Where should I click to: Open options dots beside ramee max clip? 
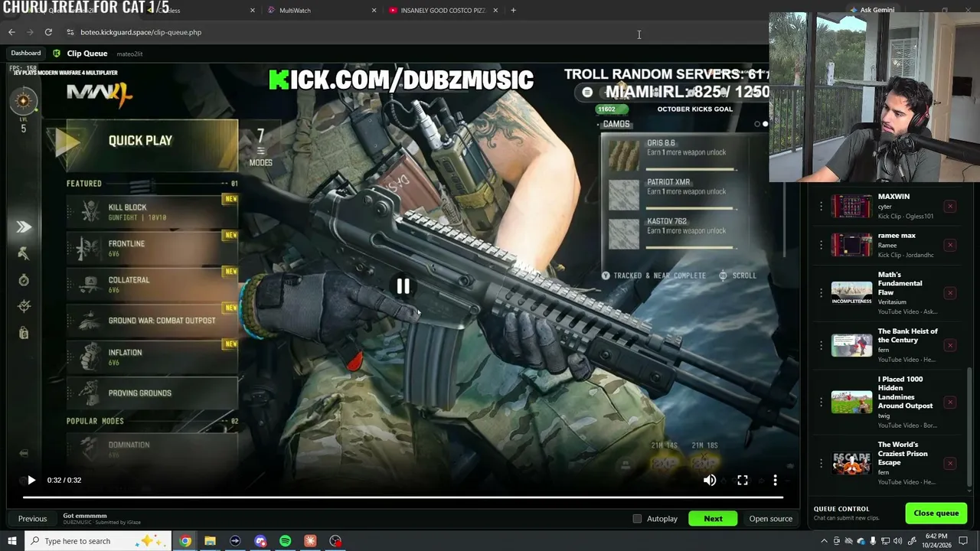821,245
